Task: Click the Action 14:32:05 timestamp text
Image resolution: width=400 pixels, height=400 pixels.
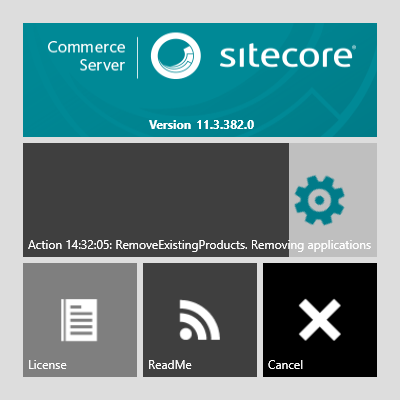Action: point(70,245)
